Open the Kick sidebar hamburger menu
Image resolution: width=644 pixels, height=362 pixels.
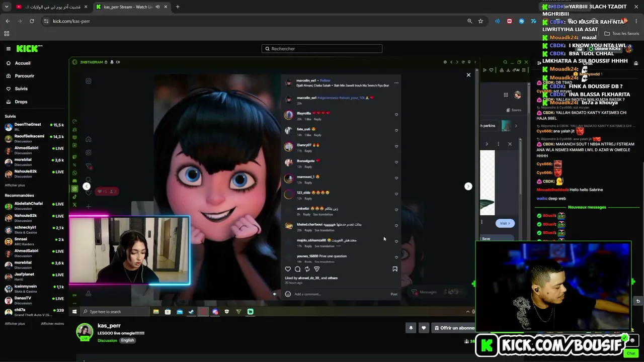[8, 49]
